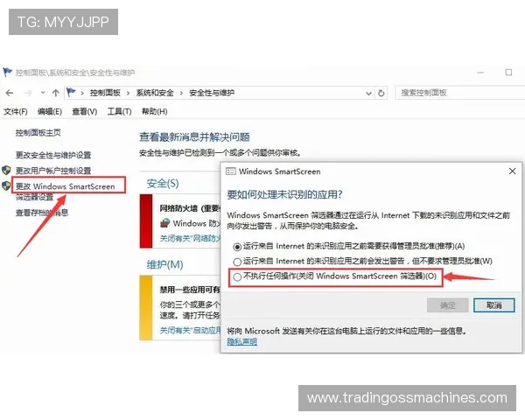Image resolution: width=525 pixels, height=420 pixels.
Task: Click the 确定 button
Action: point(448,305)
